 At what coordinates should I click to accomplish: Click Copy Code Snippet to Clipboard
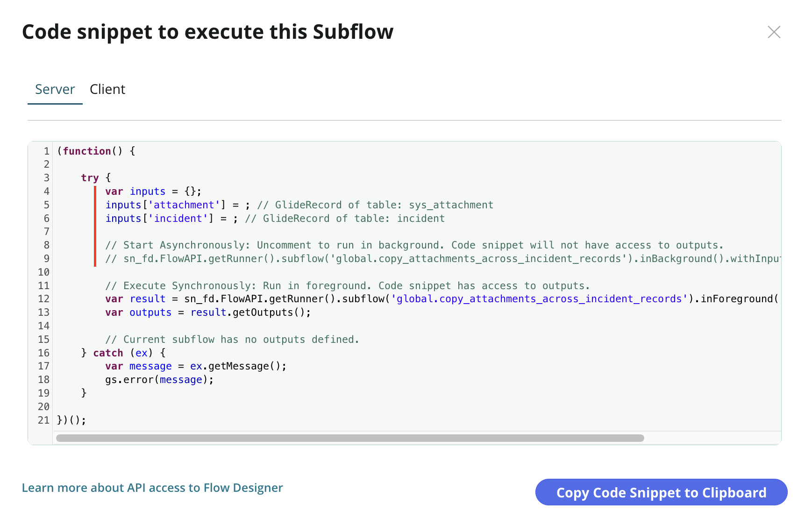[661, 492]
